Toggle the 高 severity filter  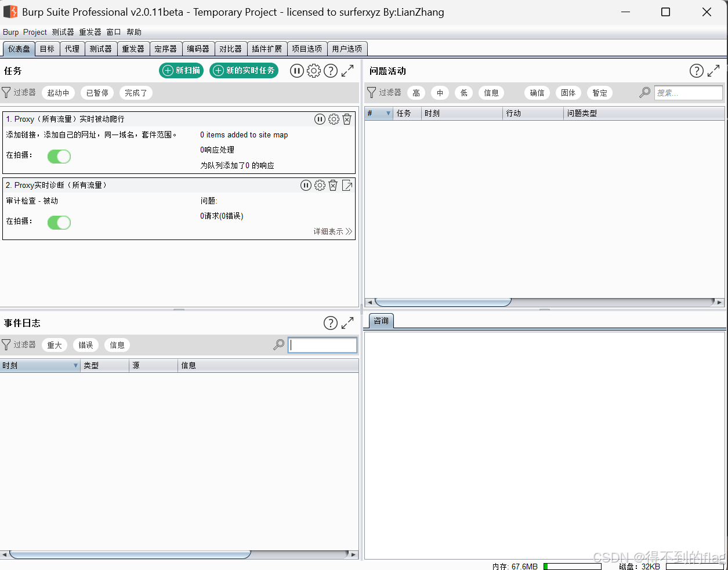[x=416, y=93]
